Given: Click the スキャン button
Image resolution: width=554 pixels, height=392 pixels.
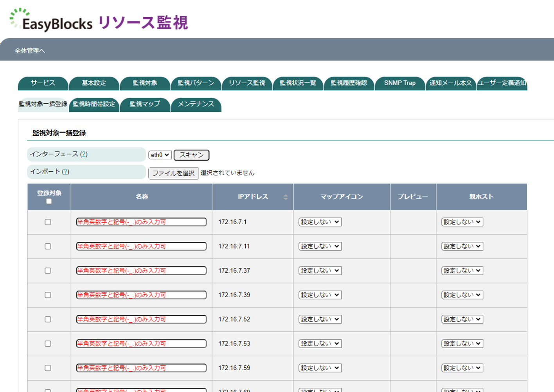Looking at the screenshot, I should [191, 155].
